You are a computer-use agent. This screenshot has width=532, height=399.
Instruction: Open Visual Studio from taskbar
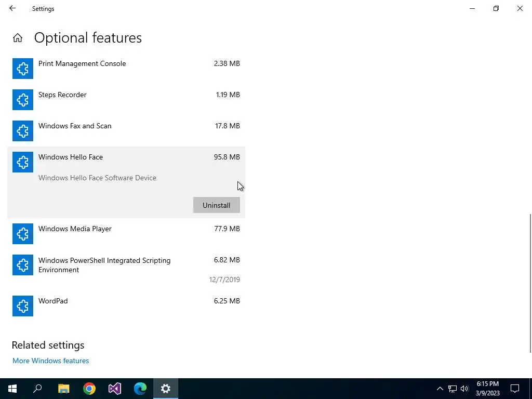click(115, 389)
